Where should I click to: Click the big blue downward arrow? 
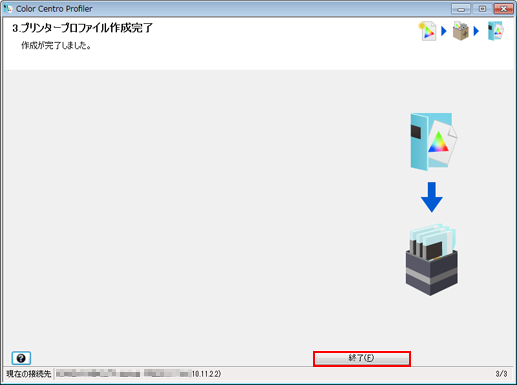pyautogui.click(x=432, y=197)
